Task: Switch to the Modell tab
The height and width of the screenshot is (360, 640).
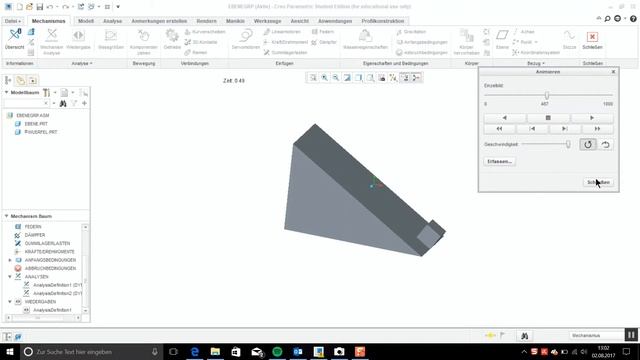Action: (86, 21)
